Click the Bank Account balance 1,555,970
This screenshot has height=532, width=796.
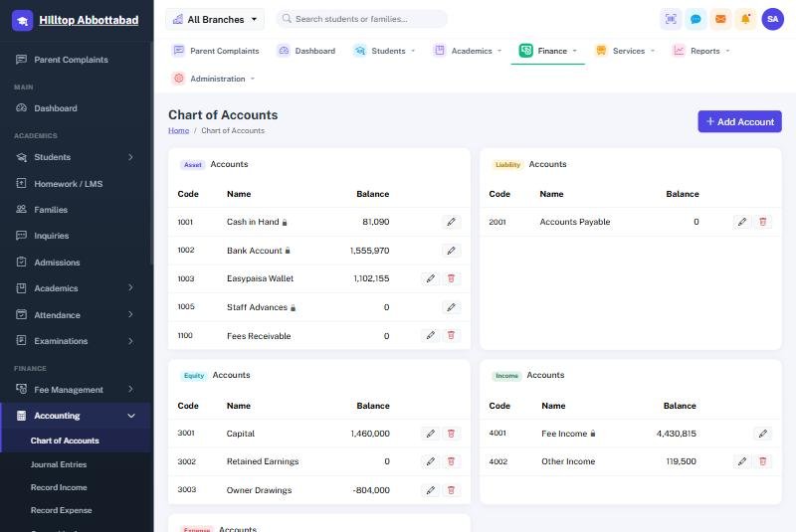click(369, 251)
